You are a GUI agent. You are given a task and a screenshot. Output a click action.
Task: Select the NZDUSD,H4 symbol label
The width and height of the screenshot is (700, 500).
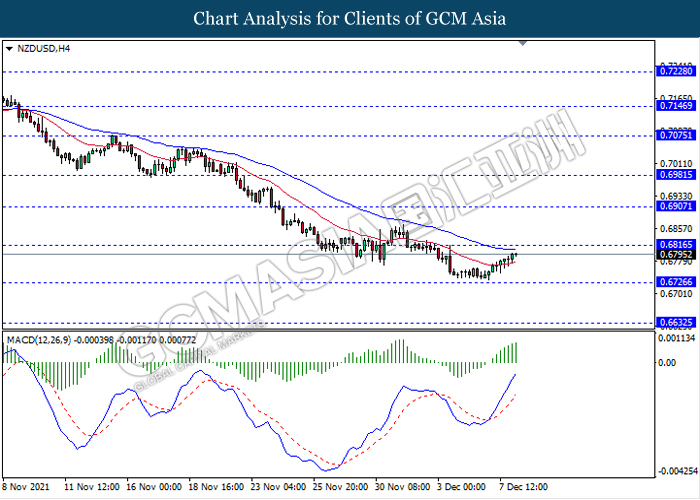(x=42, y=47)
